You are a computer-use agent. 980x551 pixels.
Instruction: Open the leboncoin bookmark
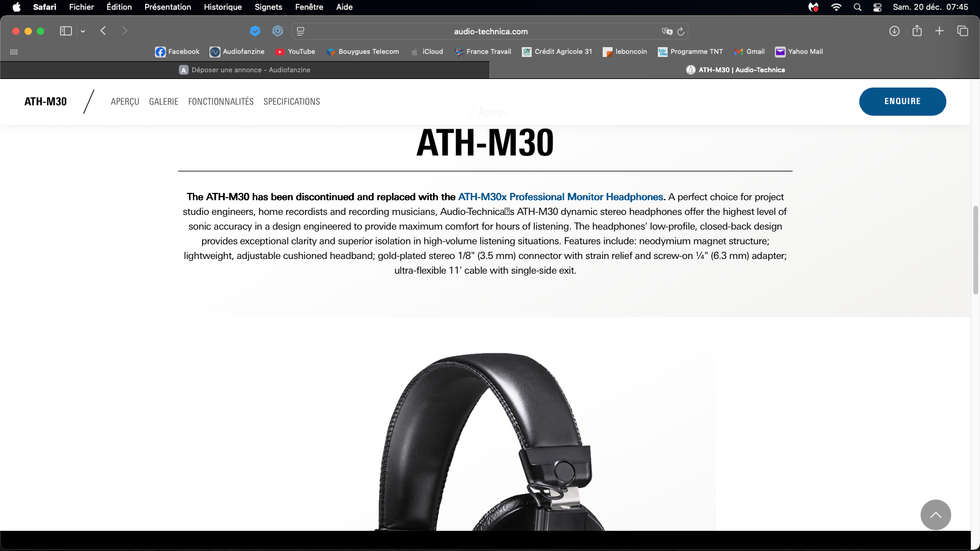pyautogui.click(x=625, y=52)
